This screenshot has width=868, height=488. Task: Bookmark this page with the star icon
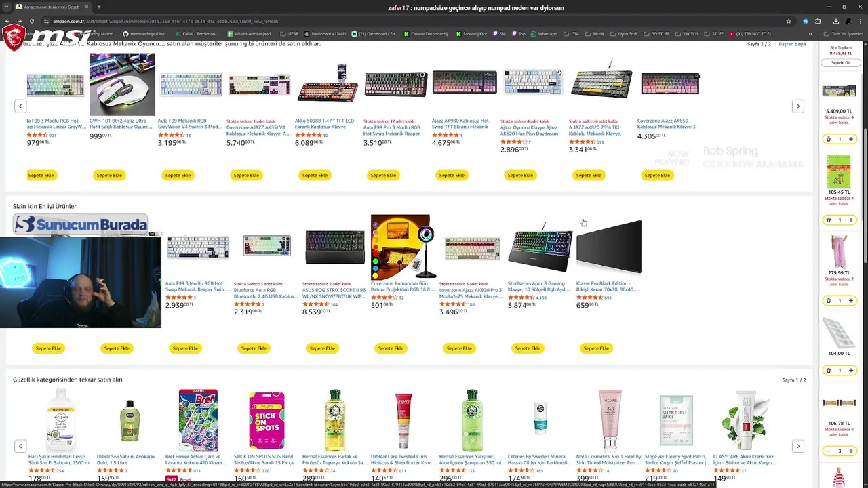(788, 21)
